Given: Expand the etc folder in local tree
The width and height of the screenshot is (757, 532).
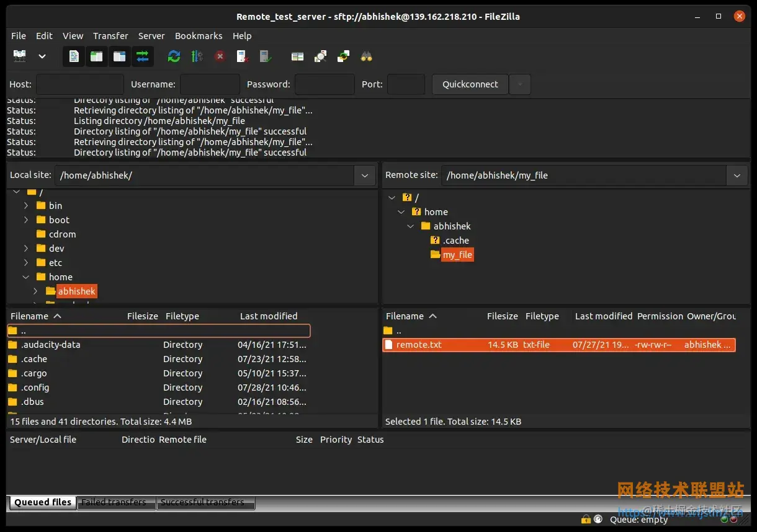Looking at the screenshot, I should point(26,262).
